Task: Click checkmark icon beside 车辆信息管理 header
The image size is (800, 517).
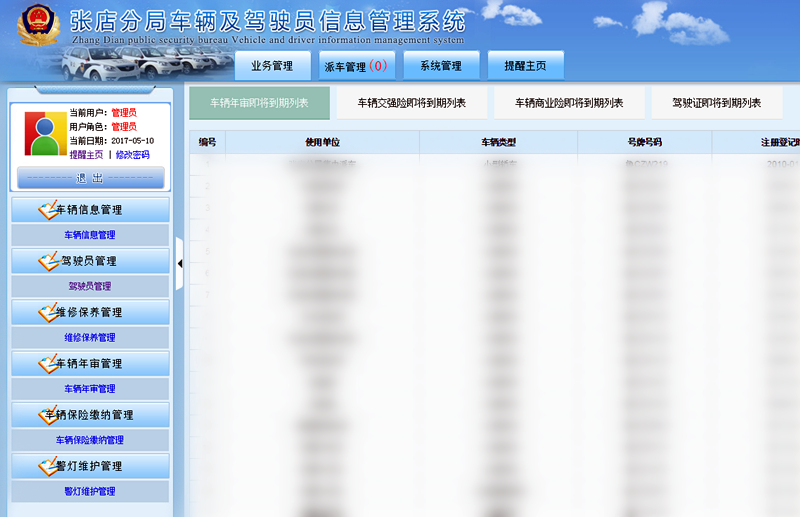Action: [48, 210]
